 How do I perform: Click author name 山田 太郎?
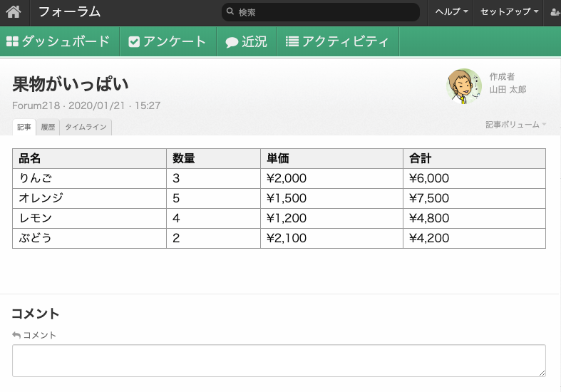[x=508, y=89]
